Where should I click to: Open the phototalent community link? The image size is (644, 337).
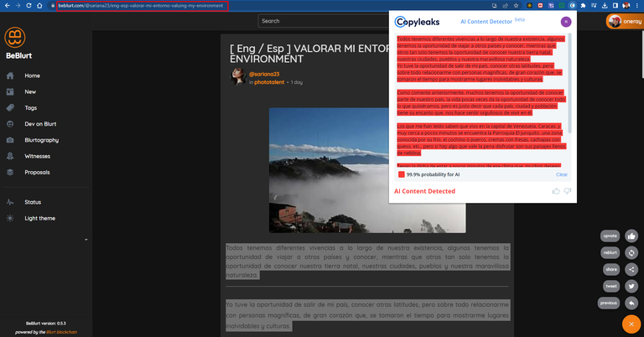tap(269, 82)
